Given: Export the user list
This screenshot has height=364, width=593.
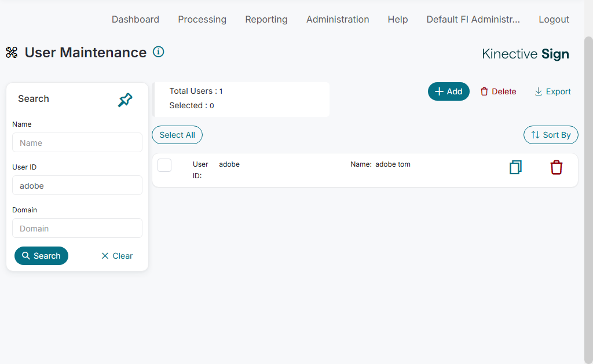Looking at the screenshot, I should click(552, 91).
